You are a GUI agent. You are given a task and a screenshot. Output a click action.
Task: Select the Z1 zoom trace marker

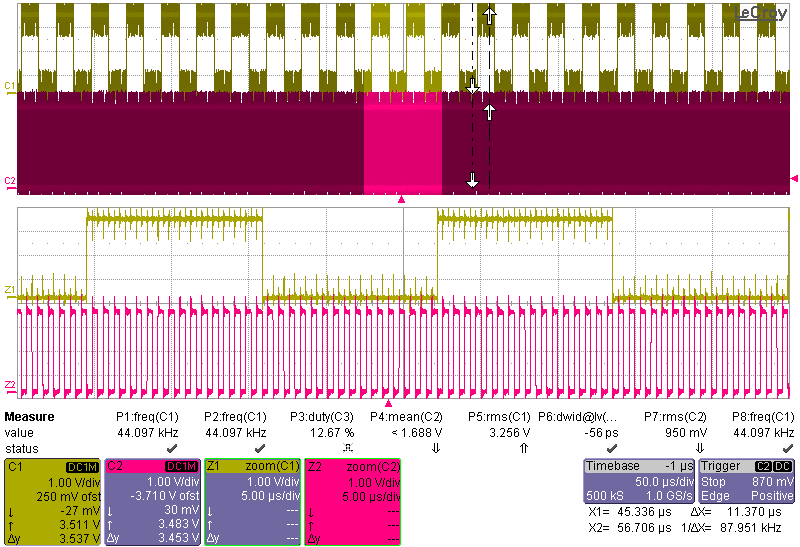click(x=9, y=290)
